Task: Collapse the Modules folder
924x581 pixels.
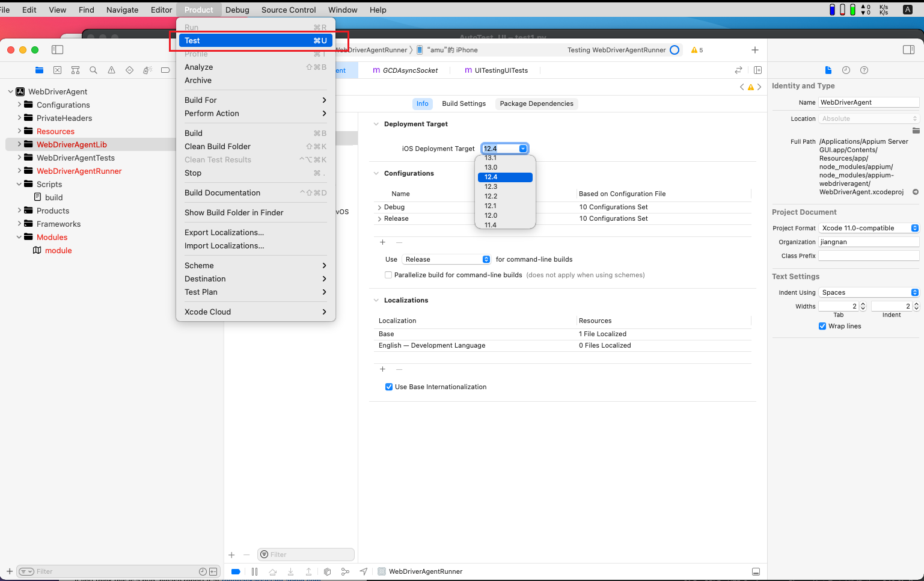Action: (19, 237)
